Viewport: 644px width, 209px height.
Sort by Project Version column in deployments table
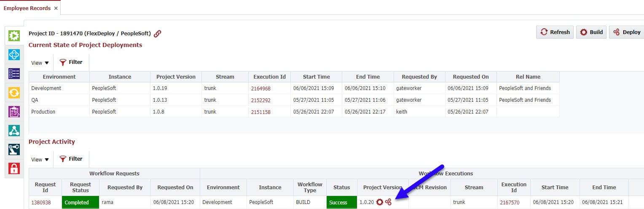click(176, 77)
